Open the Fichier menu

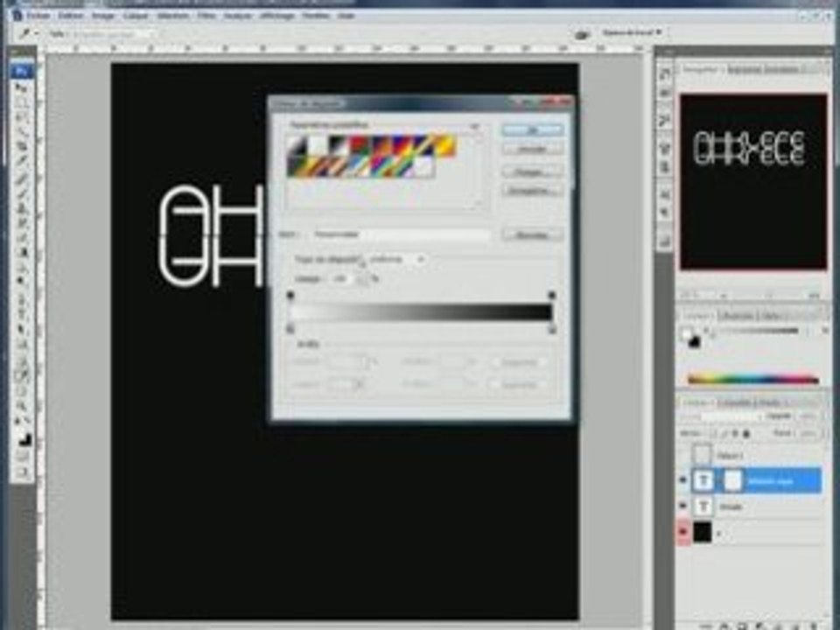38,16
